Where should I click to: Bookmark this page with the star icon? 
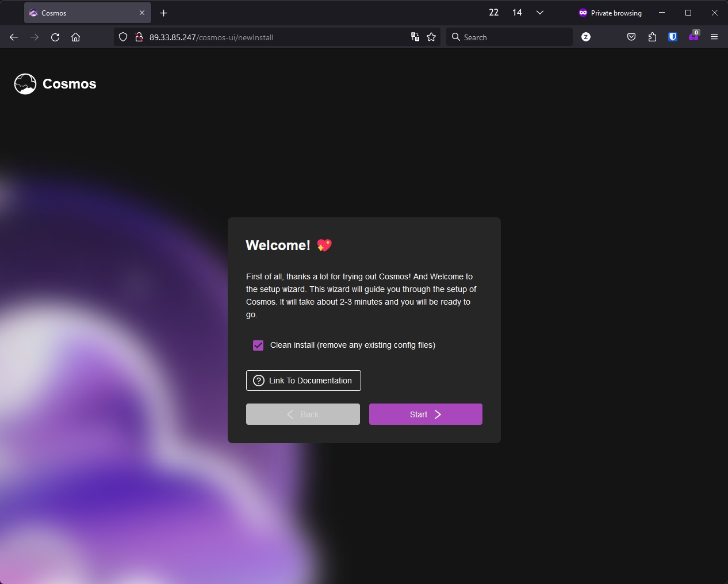[431, 37]
